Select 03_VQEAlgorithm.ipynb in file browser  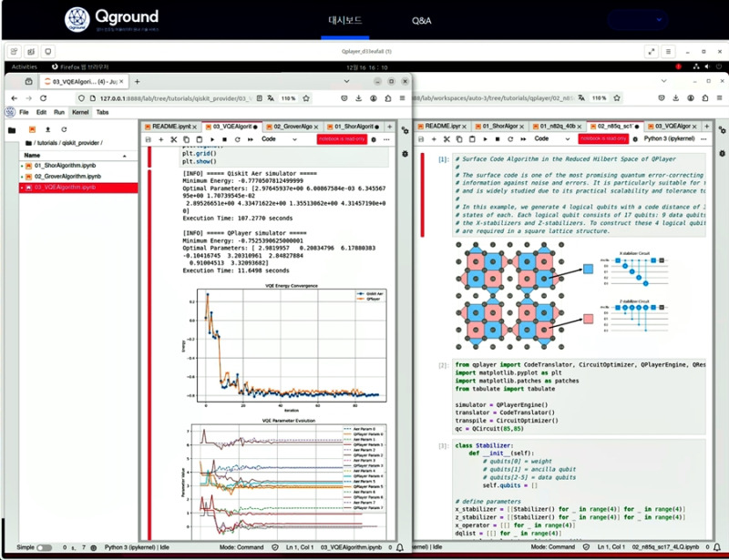coord(78,188)
